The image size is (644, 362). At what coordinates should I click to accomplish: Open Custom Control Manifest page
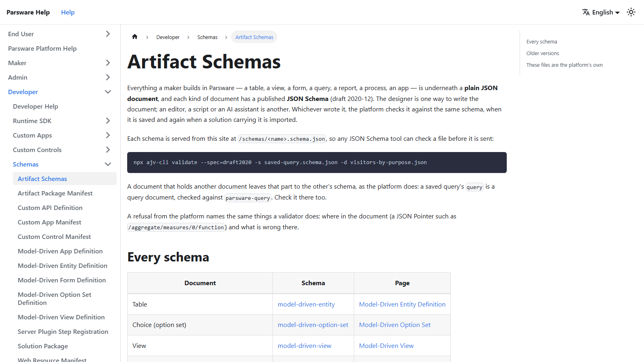(54, 237)
